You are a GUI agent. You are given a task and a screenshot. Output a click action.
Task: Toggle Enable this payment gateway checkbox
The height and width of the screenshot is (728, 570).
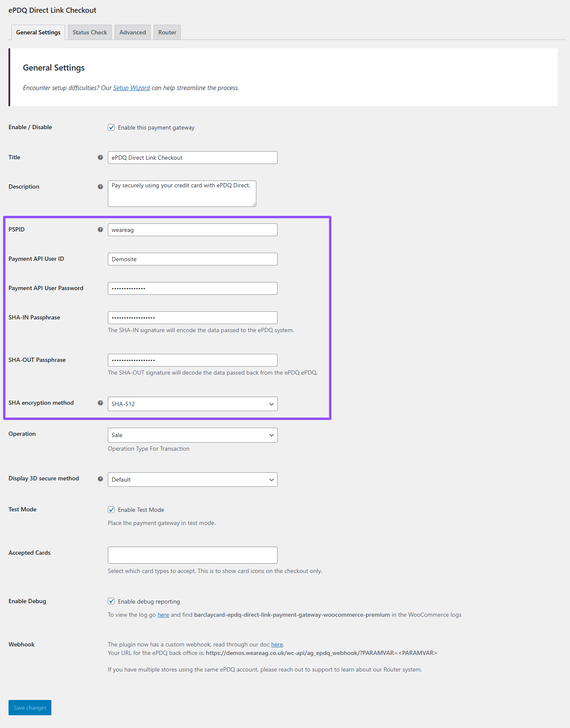coord(111,127)
